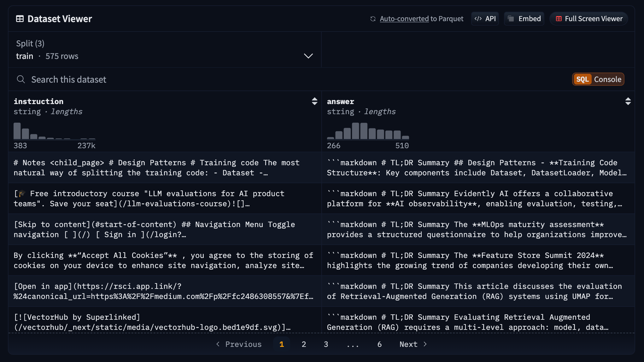
Task: Select the 'MLOps maturity assessment' answer cell
Action: click(x=478, y=230)
